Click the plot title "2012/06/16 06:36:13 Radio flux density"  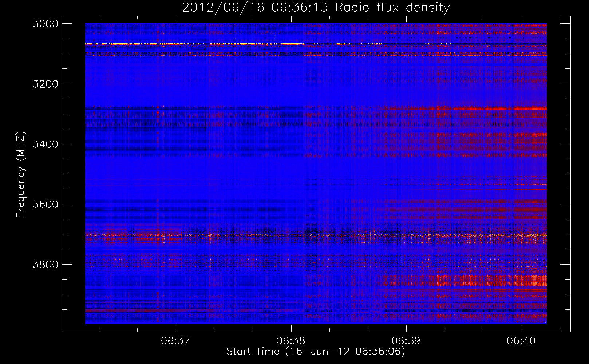click(316, 8)
